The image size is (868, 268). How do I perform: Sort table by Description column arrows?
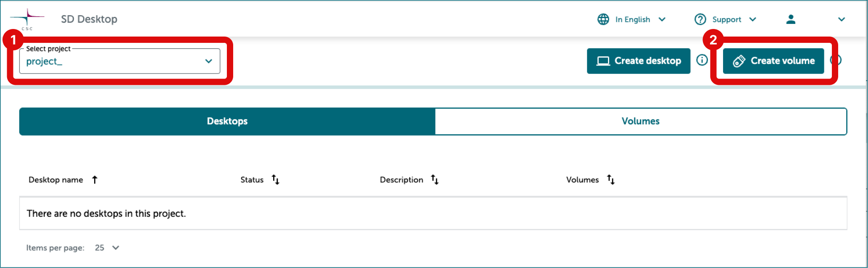(x=435, y=180)
